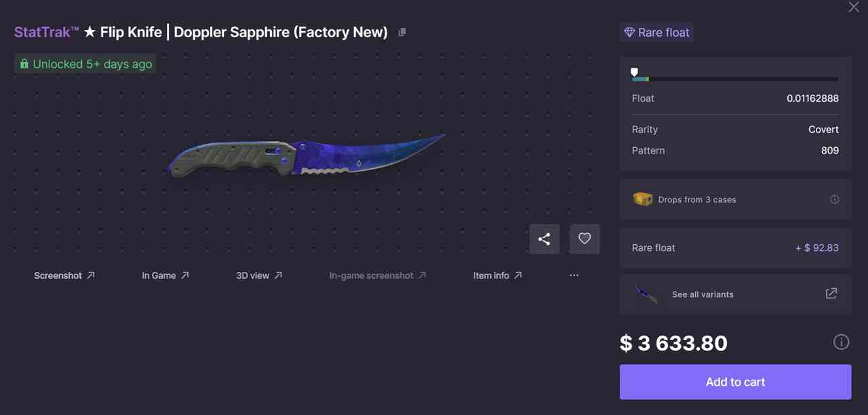
Task: Open the In Game link
Action: (x=165, y=275)
